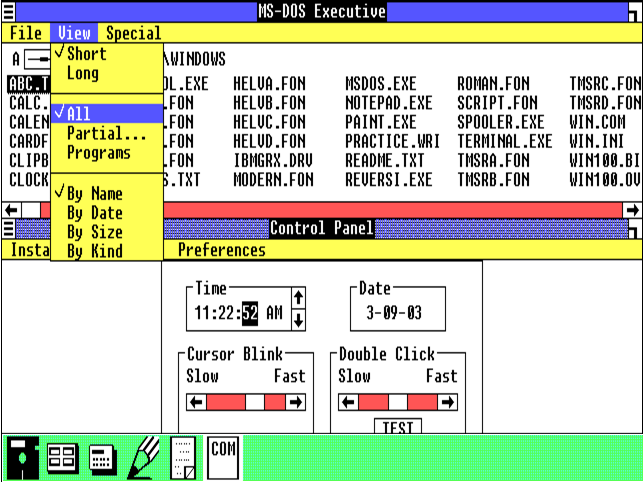Restore the pencil Write icon at the bottom

tap(143, 458)
